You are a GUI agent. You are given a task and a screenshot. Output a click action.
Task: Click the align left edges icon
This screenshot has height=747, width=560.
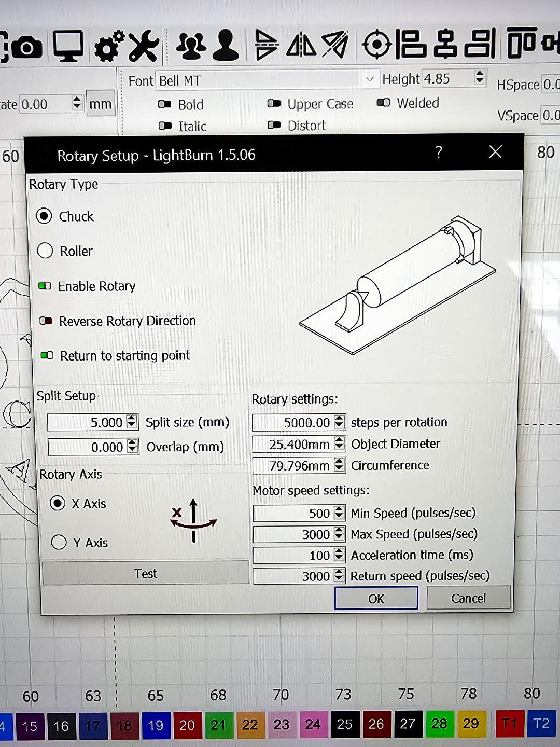pos(411,45)
